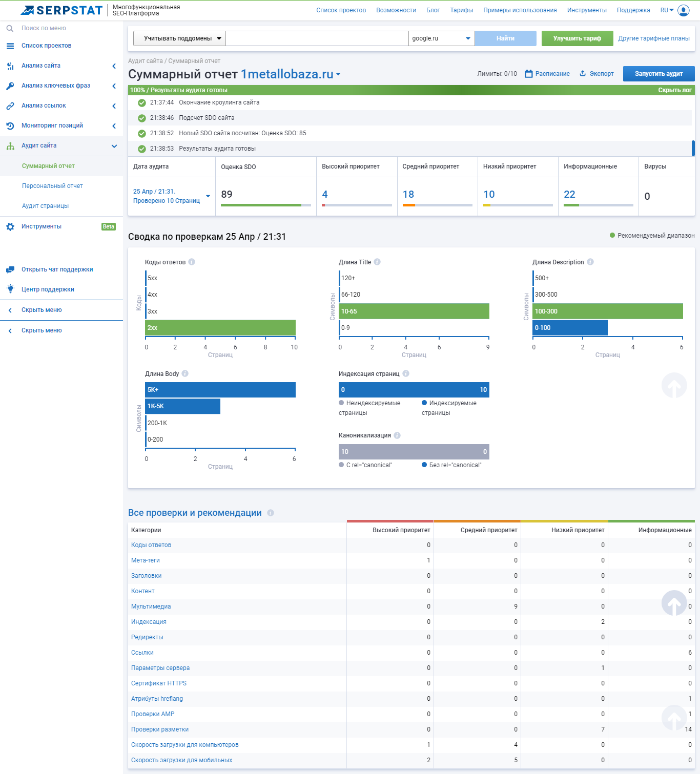This screenshot has width=700, height=774.
Task: Click the medium priority orange progress bar
Action: point(437,205)
